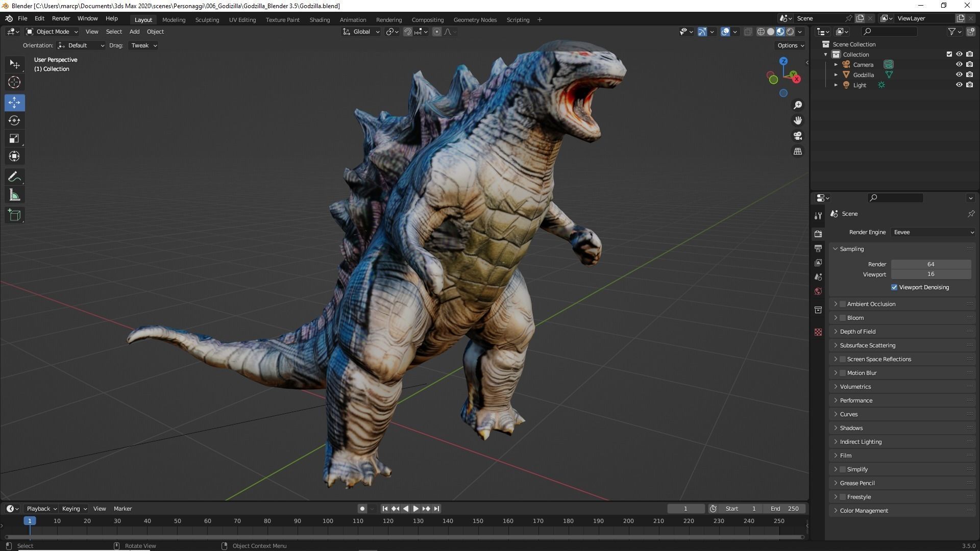The width and height of the screenshot is (980, 551).
Task: Click the Z axis on navigation gizmo
Action: (783, 61)
